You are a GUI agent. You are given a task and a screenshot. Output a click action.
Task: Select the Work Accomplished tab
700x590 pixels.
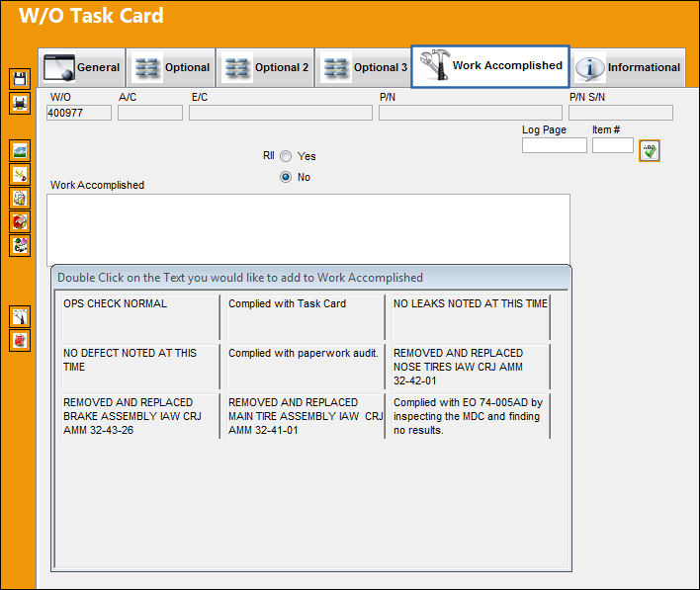point(490,66)
